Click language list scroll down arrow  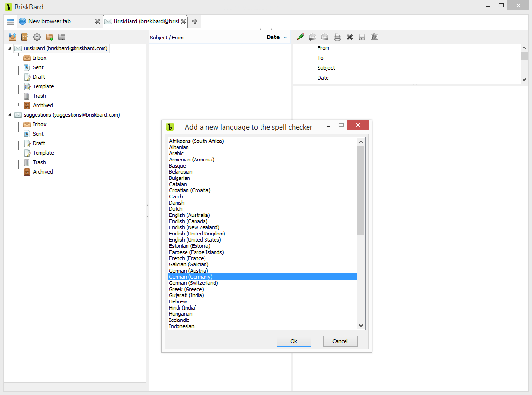(x=361, y=326)
